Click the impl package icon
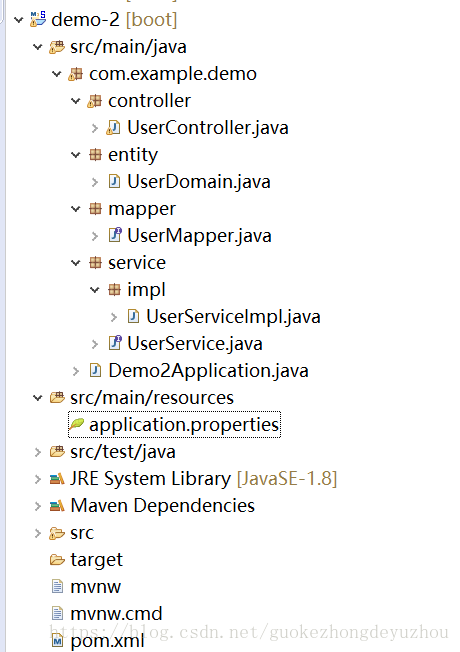The height and width of the screenshot is (652, 460). click(x=114, y=290)
